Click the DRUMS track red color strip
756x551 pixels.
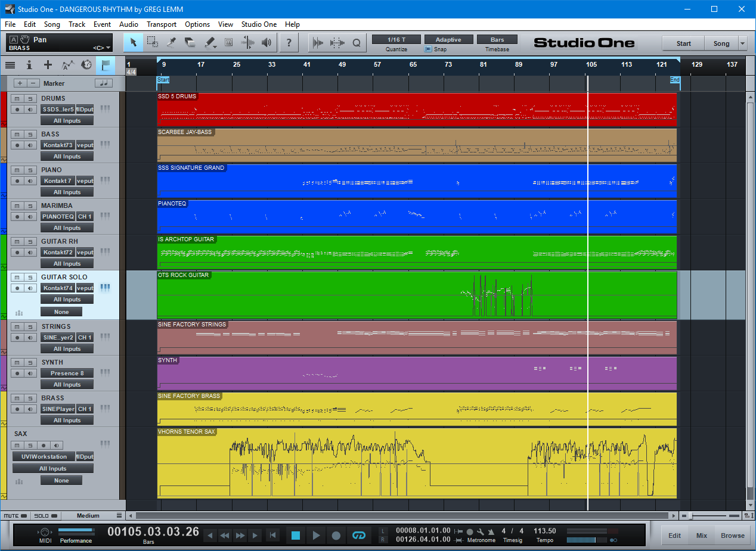(x=3, y=110)
